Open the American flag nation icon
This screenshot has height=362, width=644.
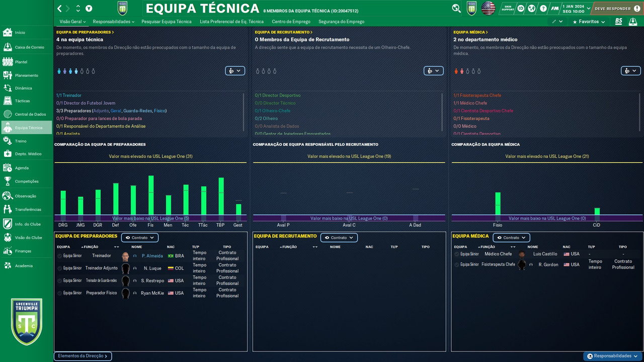[488, 8]
